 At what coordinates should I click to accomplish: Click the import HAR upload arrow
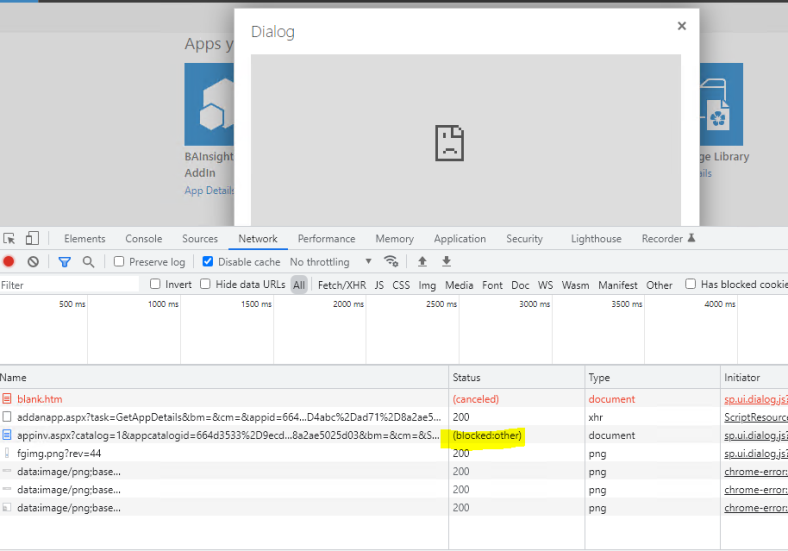[422, 262]
